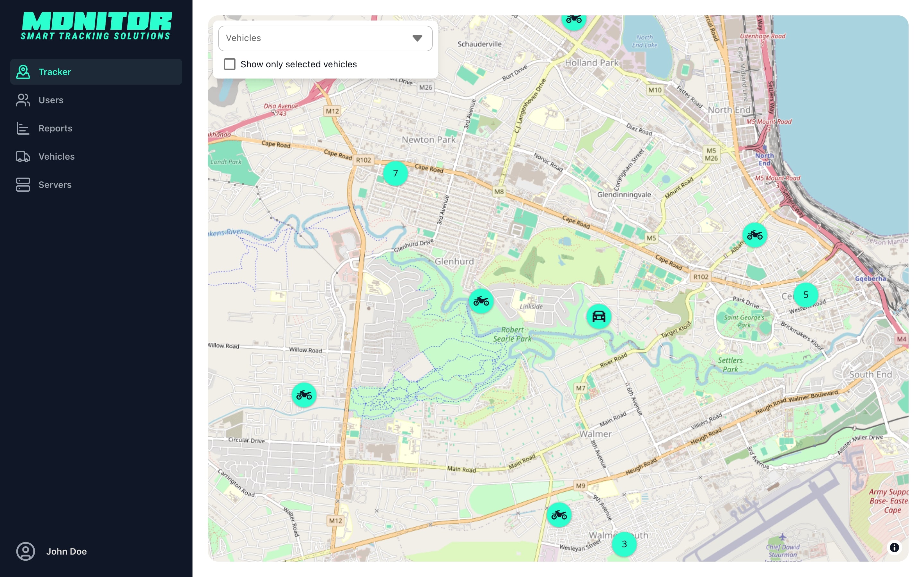Click the Users icon in the sidebar
Image resolution: width=924 pixels, height=577 pixels.
point(23,100)
